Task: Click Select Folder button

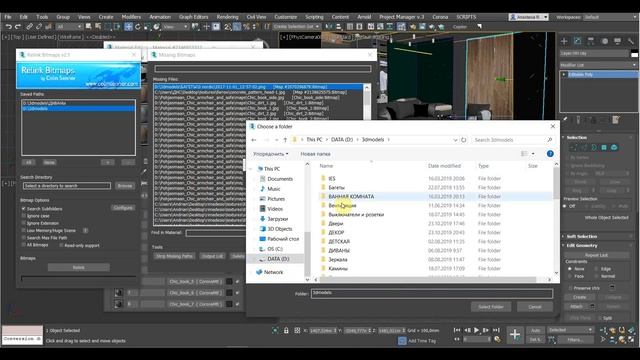Action: [491, 307]
